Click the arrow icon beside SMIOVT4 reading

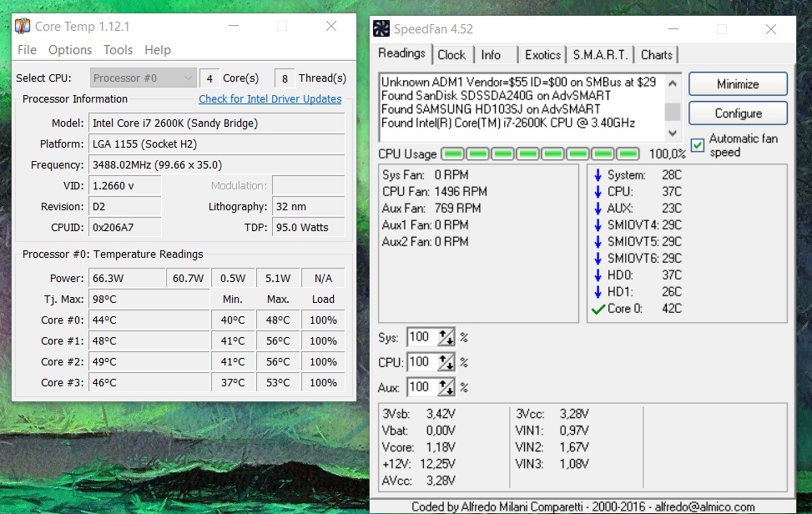(598, 224)
